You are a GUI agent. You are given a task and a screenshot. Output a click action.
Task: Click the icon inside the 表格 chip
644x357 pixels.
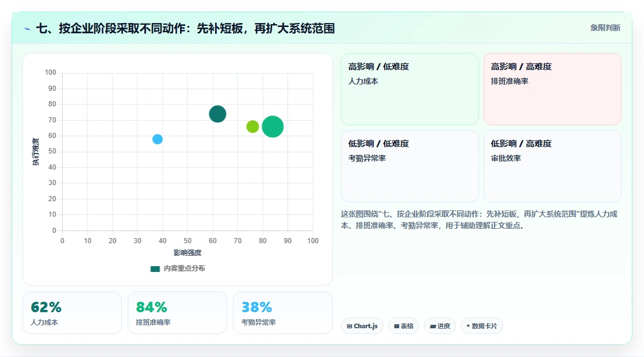(x=397, y=326)
